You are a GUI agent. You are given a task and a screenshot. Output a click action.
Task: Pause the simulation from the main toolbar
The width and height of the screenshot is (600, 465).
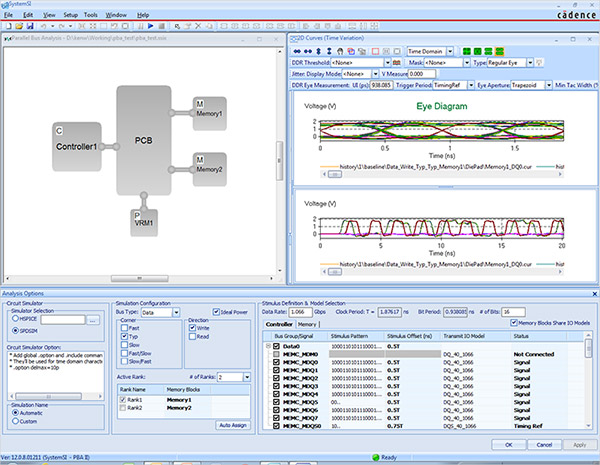[140, 26]
